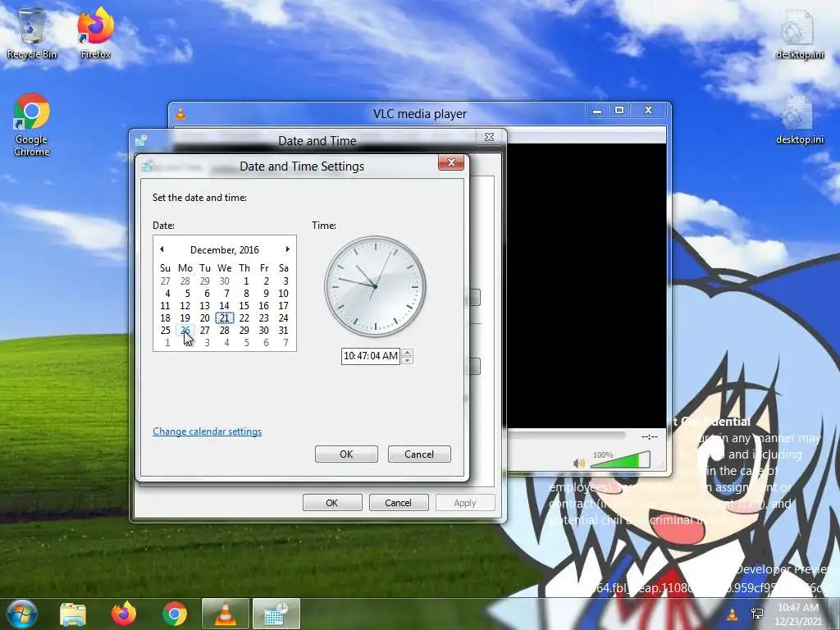Select December 23 in the calendar

[264, 318]
